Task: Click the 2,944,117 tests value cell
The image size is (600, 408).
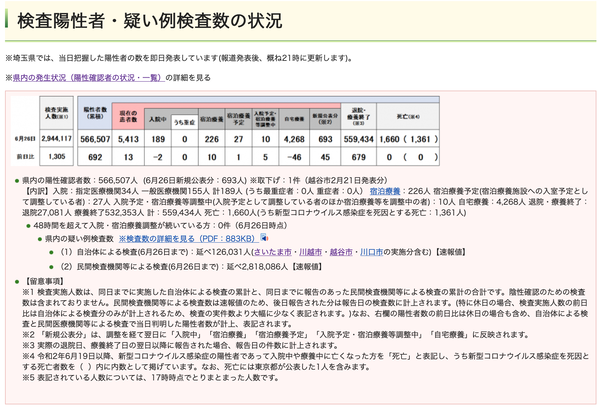Action: 57,139
